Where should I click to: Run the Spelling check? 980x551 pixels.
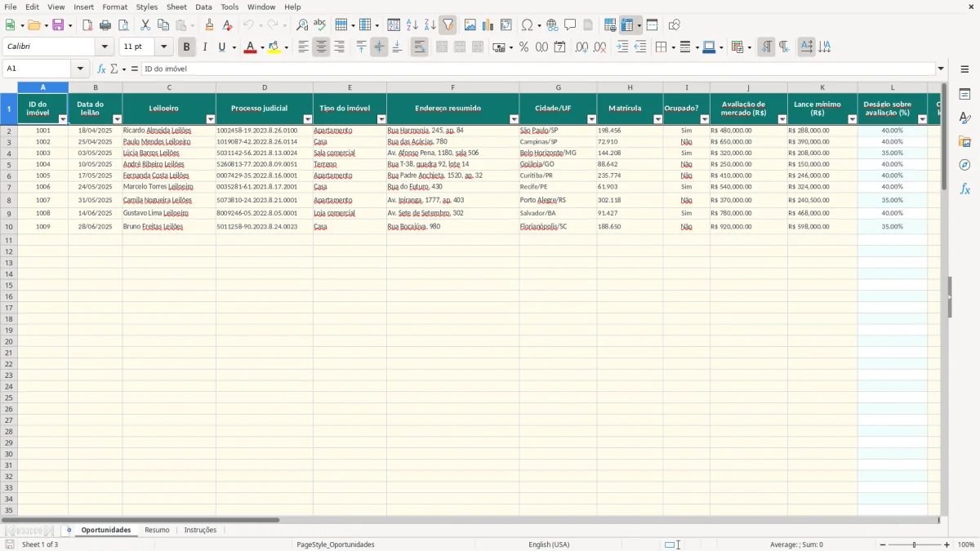(x=320, y=25)
